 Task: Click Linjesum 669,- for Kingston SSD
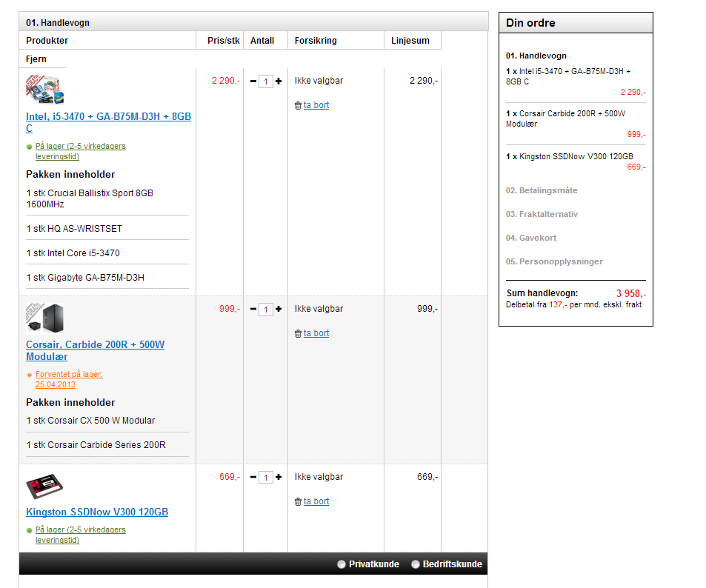427,477
